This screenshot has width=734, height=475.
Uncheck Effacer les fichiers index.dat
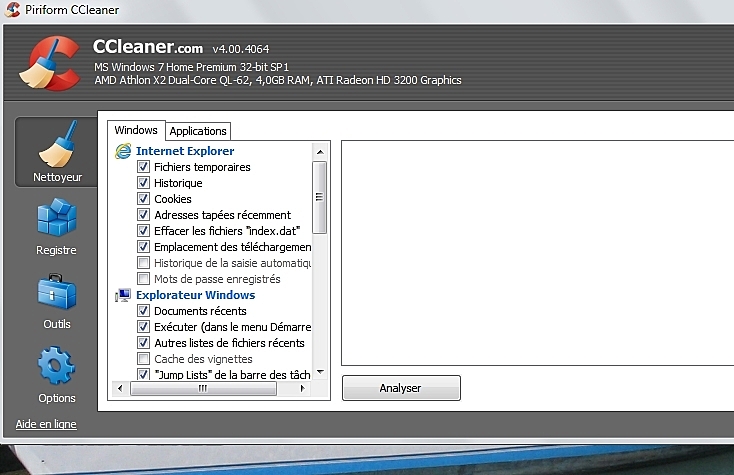click(x=144, y=231)
